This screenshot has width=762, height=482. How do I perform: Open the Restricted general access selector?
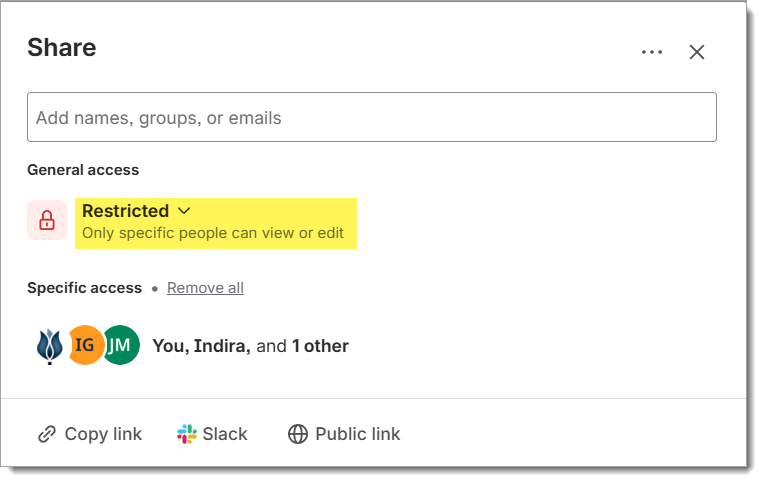point(126,211)
